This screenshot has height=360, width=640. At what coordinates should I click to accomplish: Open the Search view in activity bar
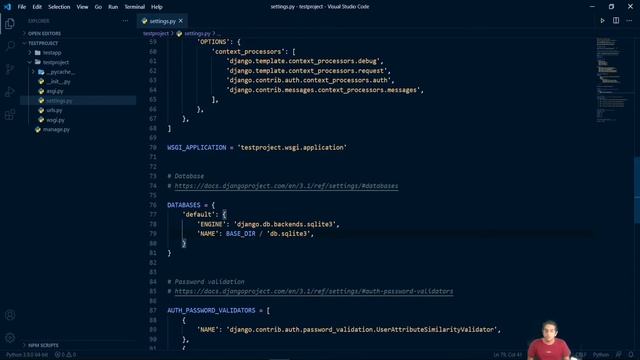(10, 46)
